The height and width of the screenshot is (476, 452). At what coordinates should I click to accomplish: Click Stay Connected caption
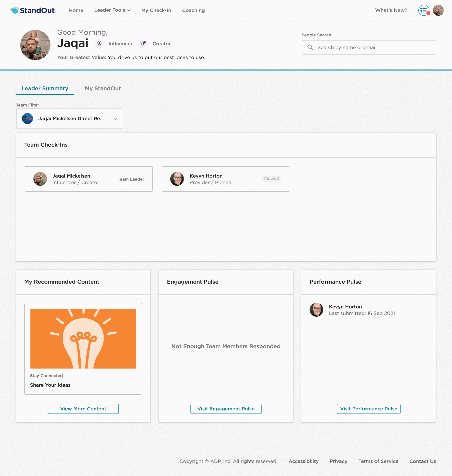pos(46,376)
